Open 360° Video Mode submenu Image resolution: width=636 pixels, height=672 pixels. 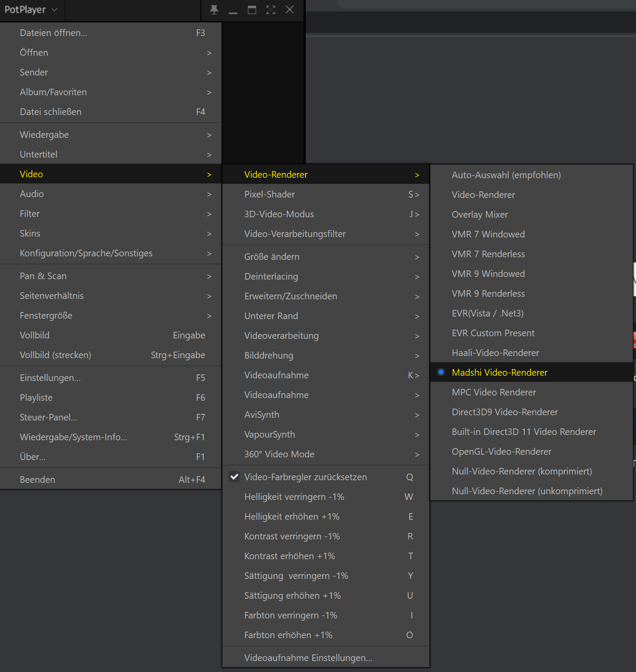coord(326,454)
